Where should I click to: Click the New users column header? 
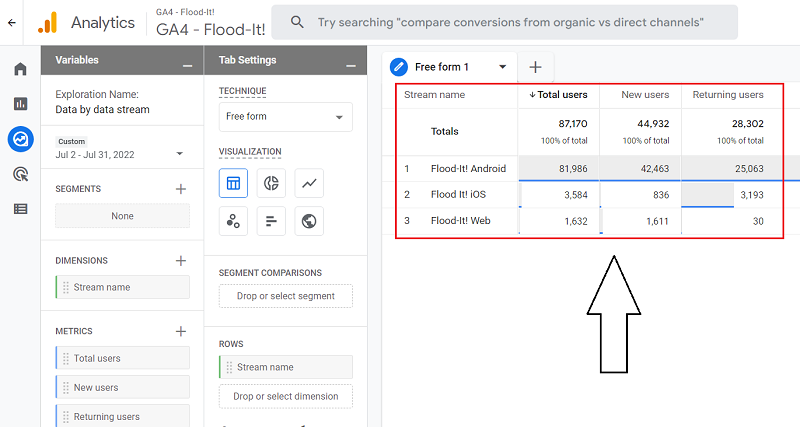pos(645,95)
